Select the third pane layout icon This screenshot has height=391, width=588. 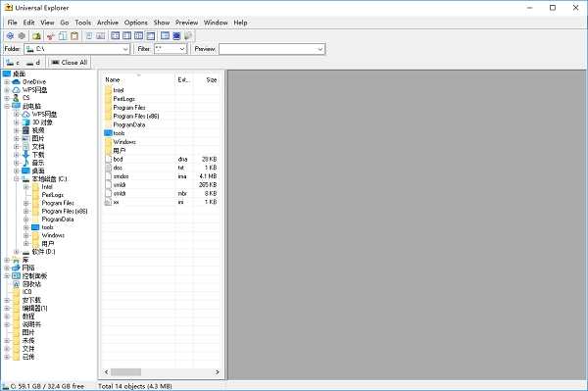pyautogui.click(x=138, y=36)
